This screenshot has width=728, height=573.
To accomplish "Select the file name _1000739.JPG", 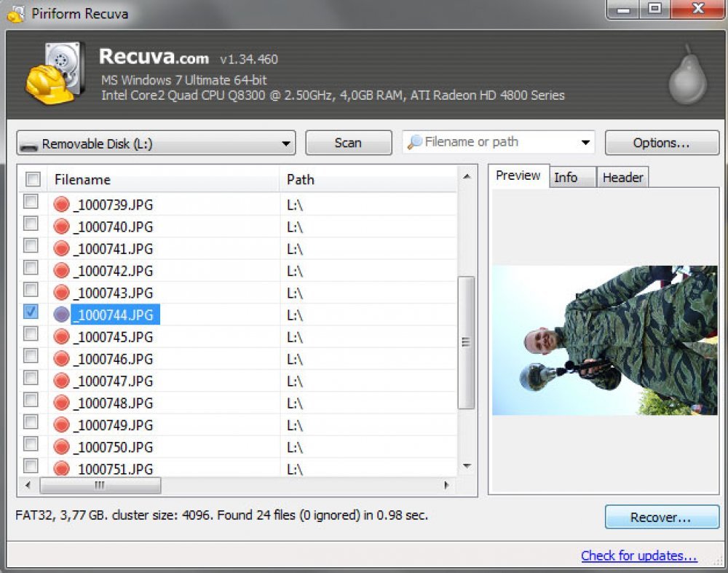I will tap(114, 205).
